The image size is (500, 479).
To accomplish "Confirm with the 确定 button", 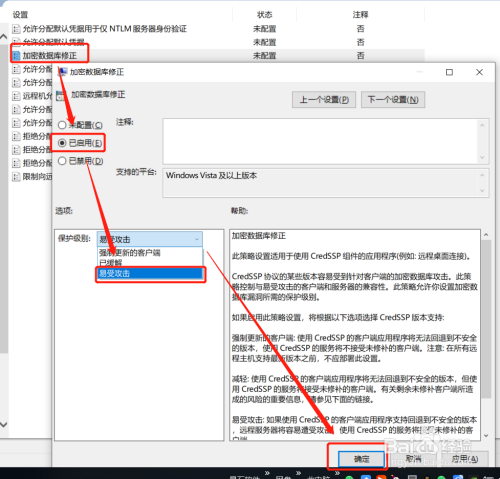I will [361, 459].
